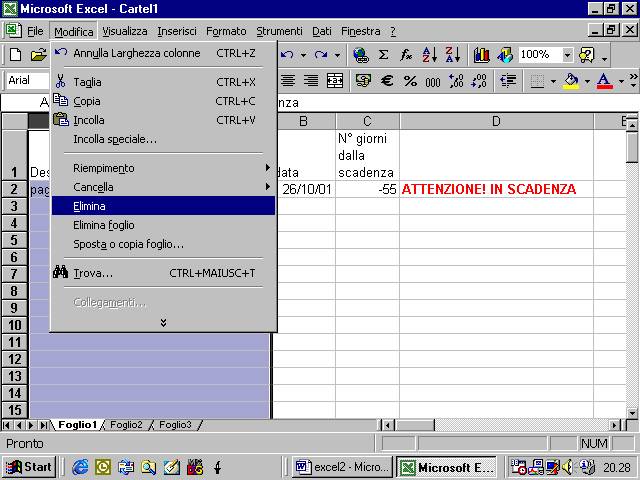
Task: Apply Currency style icon
Action: click(x=363, y=80)
